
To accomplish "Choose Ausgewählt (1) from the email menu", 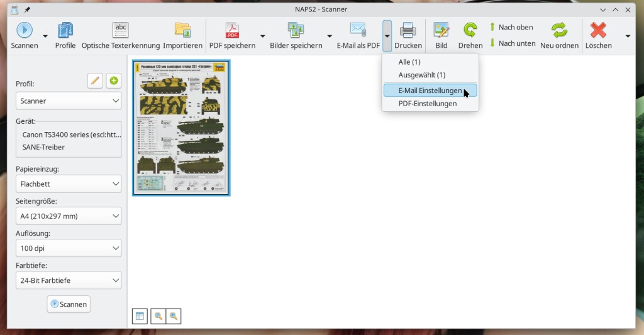I will 430,75.
